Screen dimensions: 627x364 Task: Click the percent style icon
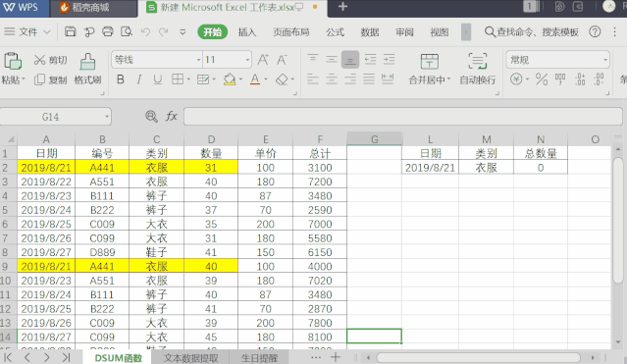pyautogui.click(x=542, y=79)
